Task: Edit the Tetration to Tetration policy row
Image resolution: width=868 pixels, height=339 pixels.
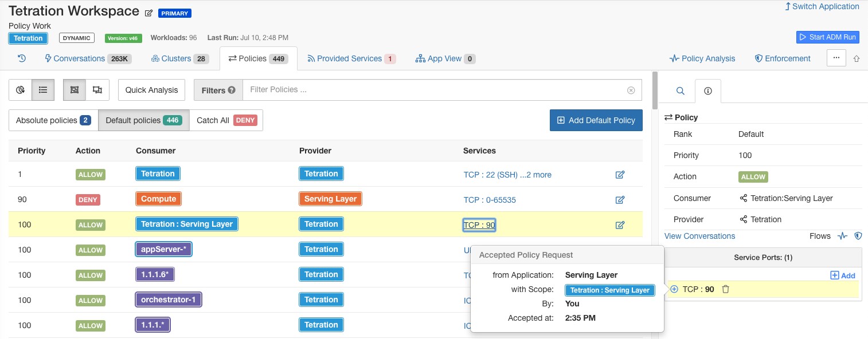Action: coord(620,175)
